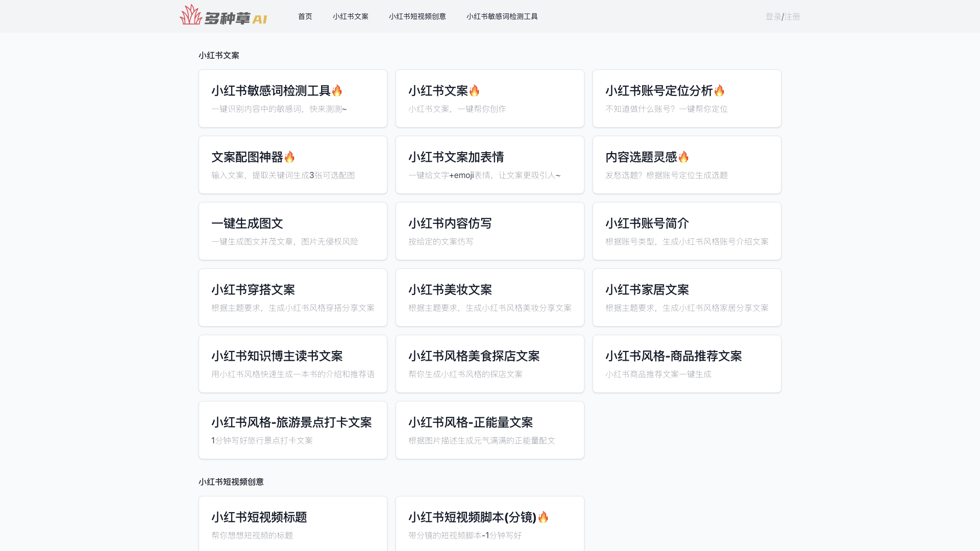The height and width of the screenshot is (551, 980).
Task: Choose 小红书风格-正能量文案 card
Action: coord(490,430)
